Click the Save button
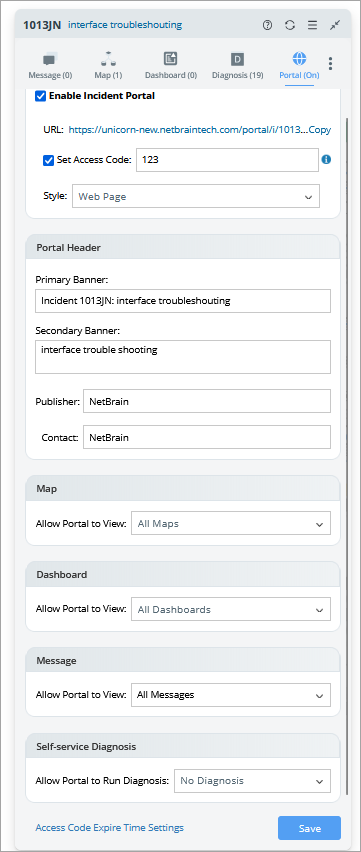 tap(309, 828)
